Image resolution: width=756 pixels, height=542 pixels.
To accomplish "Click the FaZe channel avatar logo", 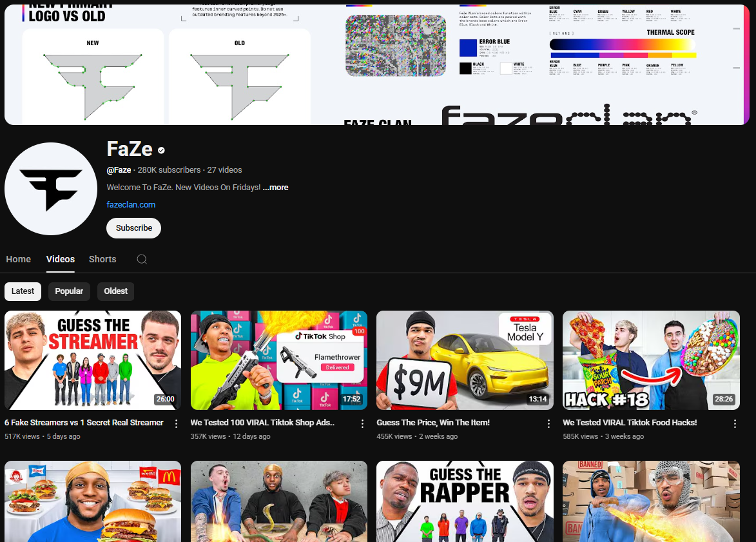I will [51, 189].
